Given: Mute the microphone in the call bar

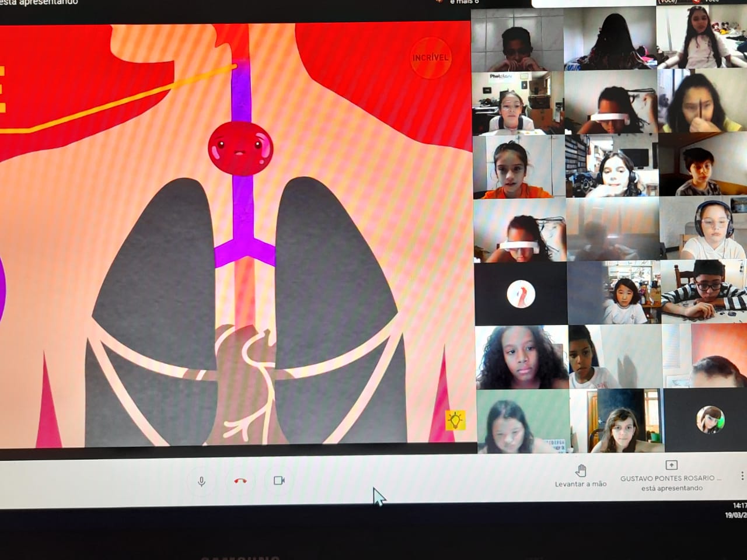Looking at the screenshot, I should (201, 481).
